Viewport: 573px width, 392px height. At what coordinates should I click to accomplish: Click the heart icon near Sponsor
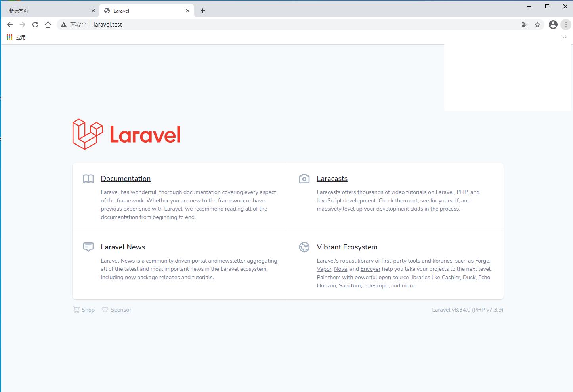click(105, 310)
